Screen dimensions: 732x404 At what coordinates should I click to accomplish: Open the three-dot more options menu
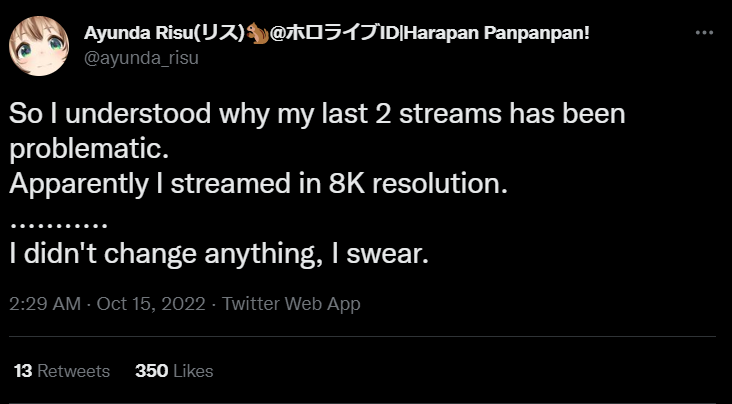pyautogui.click(x=704, y=33)
